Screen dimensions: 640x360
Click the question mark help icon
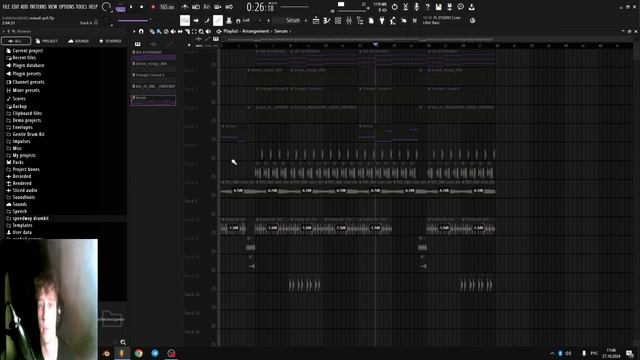(x=428, y=7)
